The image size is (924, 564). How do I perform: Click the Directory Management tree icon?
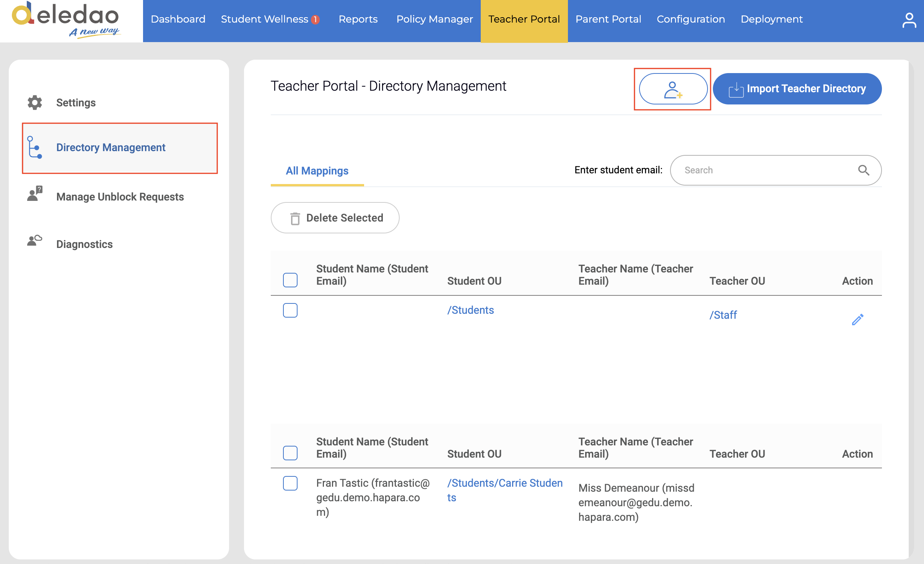(x=35, y=147)
